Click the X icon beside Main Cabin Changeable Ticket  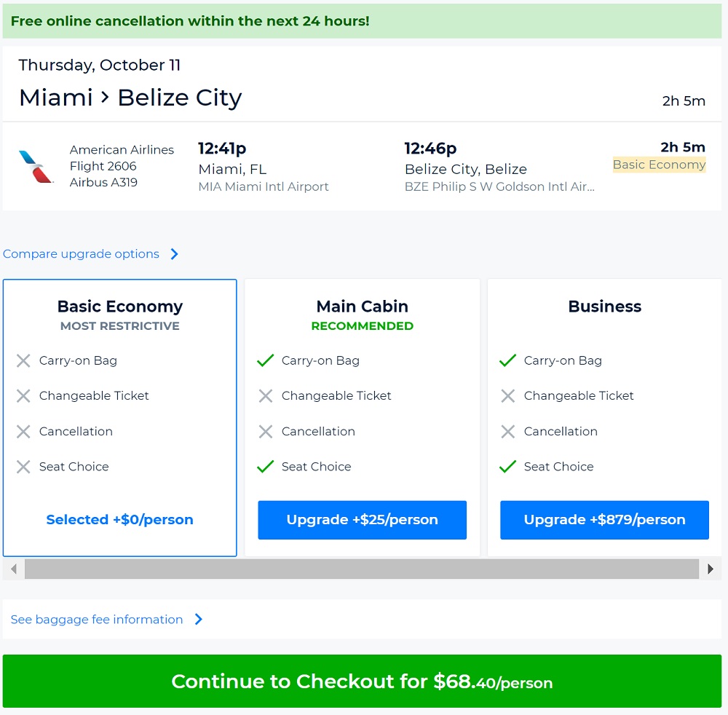pos(266,396)
